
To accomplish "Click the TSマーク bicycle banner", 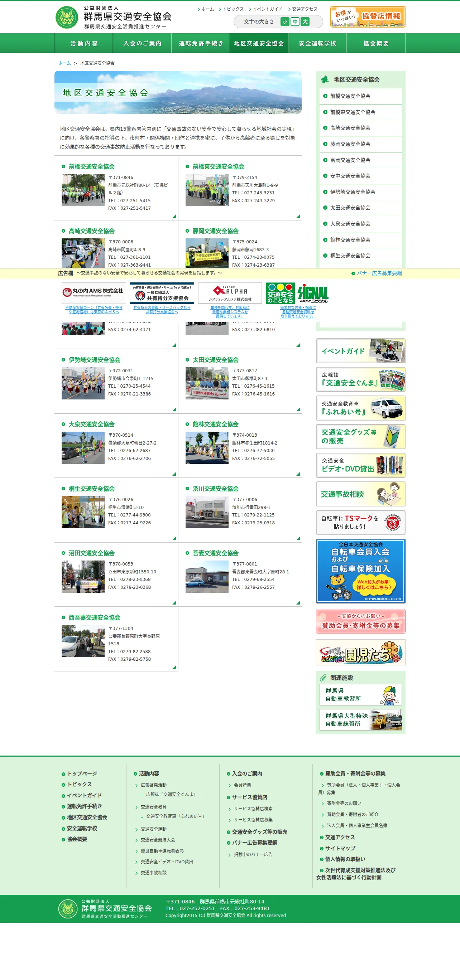I will 360,522.
